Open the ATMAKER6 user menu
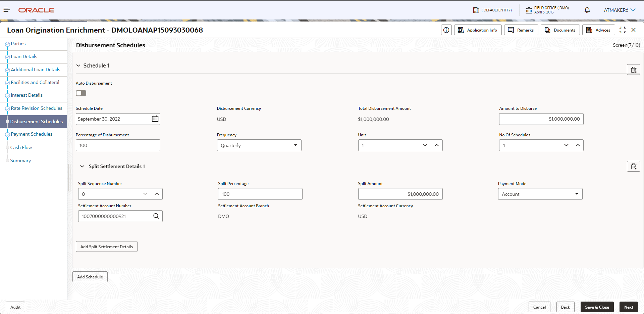 (619, 10)
